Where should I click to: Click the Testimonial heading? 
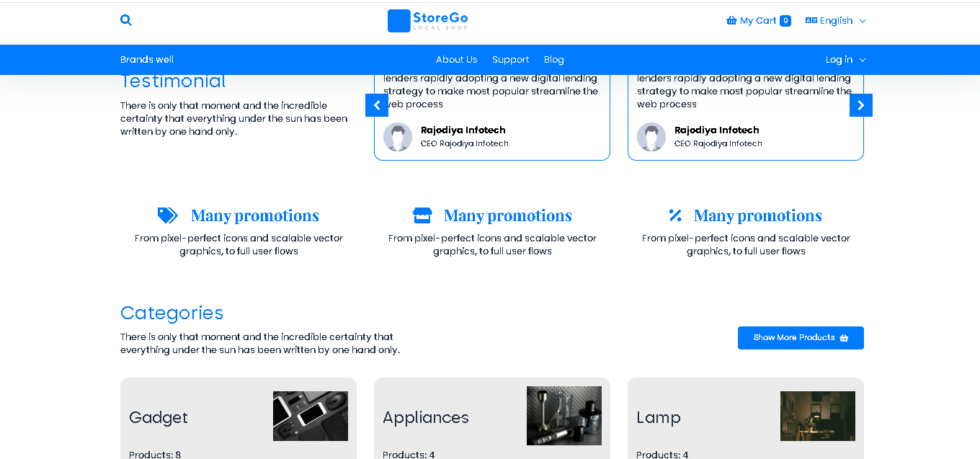173,81
